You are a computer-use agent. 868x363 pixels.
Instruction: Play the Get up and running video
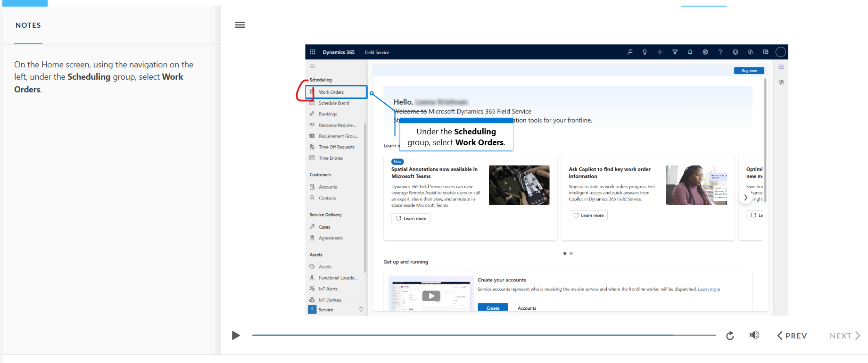pyautogui.click(x=431, y=296)
